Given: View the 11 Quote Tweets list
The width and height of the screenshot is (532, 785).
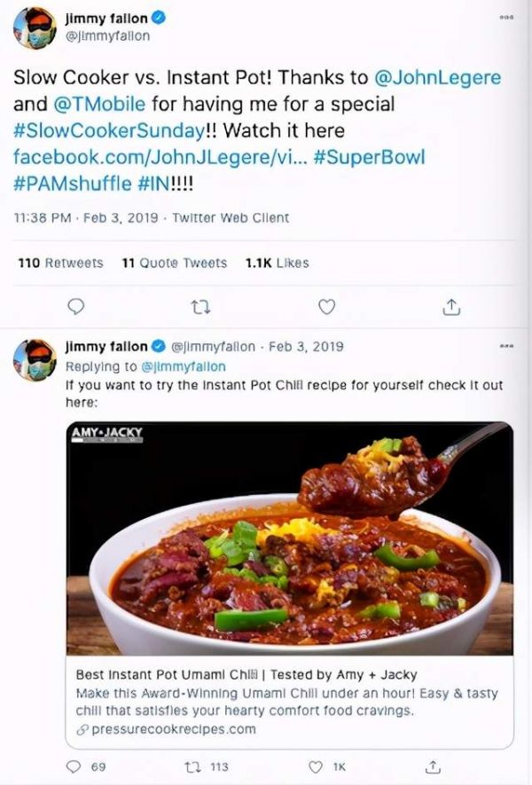Looking at the screenshot, I should [x=174, y=263].
